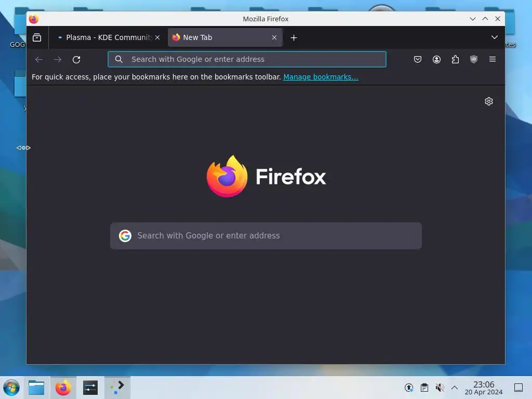Open the Extensions puzzle icon
This screenshot has width=532, height=399.
(x=455, y=59)
